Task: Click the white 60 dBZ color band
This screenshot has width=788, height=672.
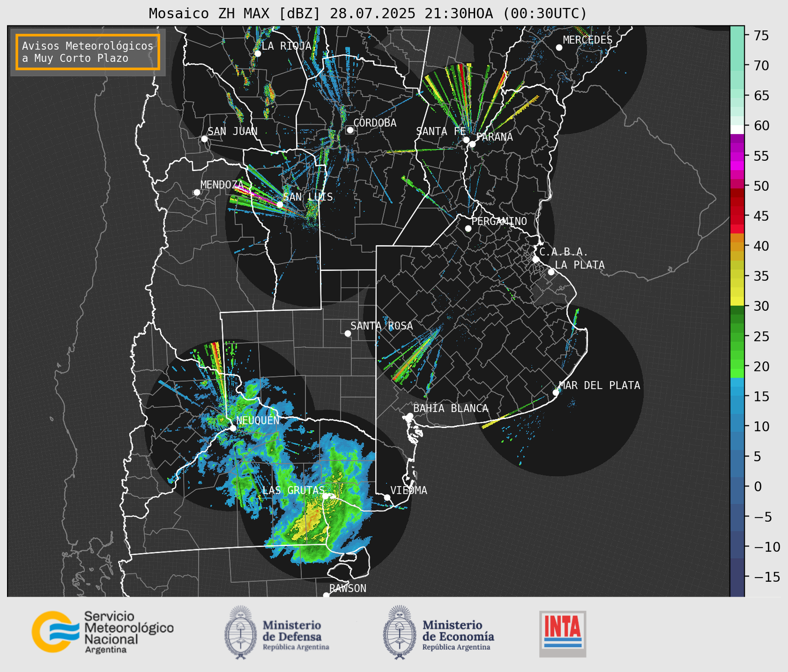Action: click(737, 130)
